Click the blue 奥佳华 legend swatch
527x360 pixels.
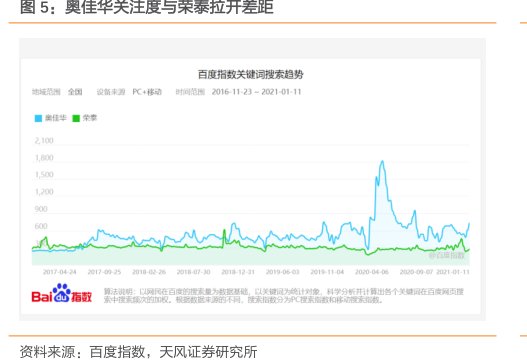pyautogui.click(x=38, y=118)
